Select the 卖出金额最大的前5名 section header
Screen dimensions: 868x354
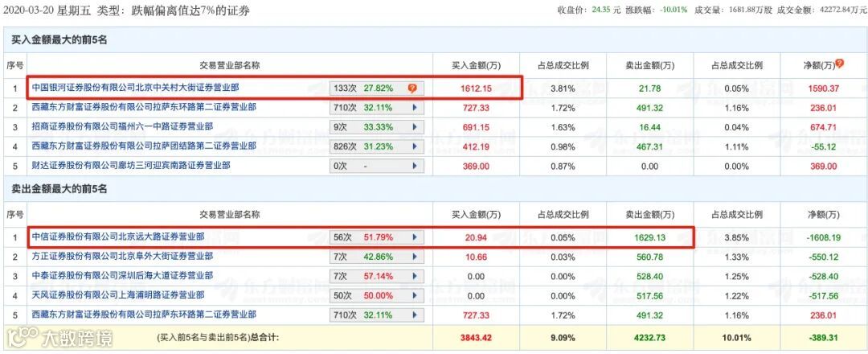point(59,189)
